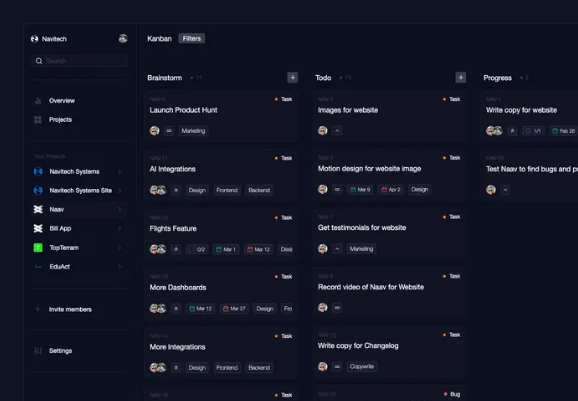The height and width of the screenshot is (401, 578).
Task: Click the Backend tag on More Integrations
Action: pos(259,368)
